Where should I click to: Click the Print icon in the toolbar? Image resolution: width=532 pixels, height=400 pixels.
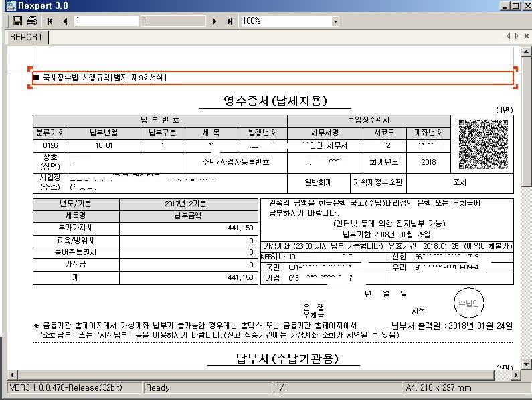pyautogui.click(x=31, y=21)
